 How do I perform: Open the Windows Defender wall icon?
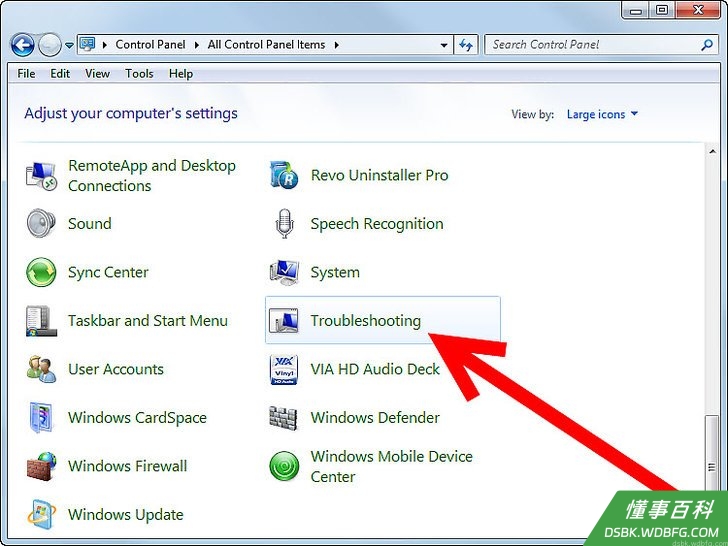(283, 418)
